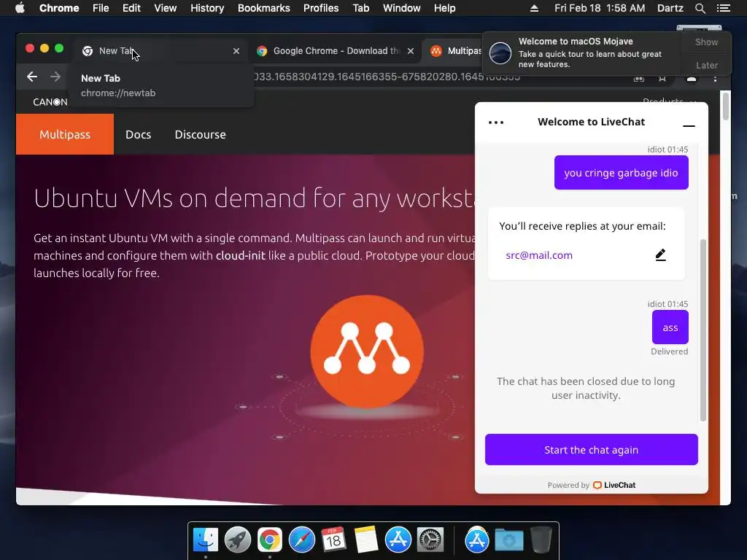Bookmark this page with star icon
The height and width of the screenshot is (560, 747).
click(x=662, y=77)
